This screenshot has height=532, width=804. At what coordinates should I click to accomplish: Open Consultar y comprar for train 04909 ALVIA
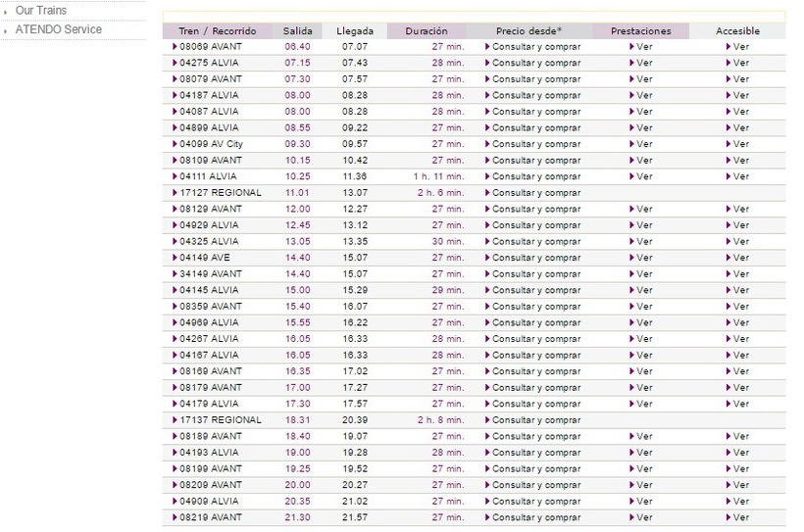coord(535,502)
